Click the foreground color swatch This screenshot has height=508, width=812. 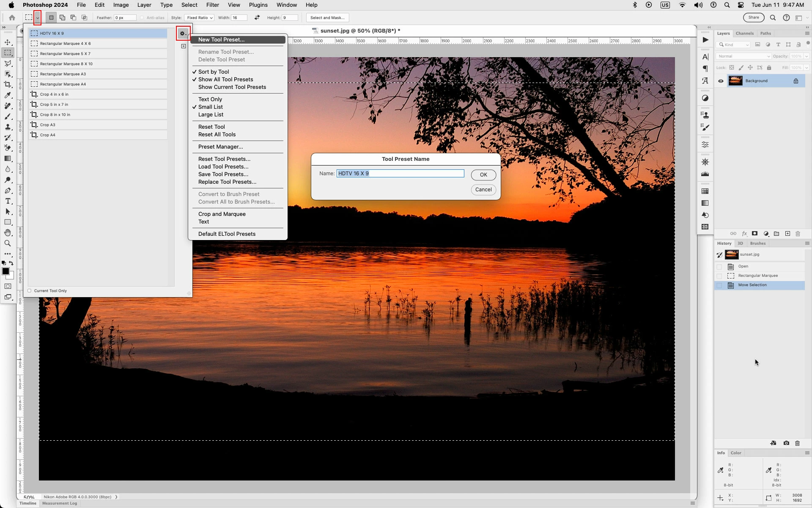(5, 271)
